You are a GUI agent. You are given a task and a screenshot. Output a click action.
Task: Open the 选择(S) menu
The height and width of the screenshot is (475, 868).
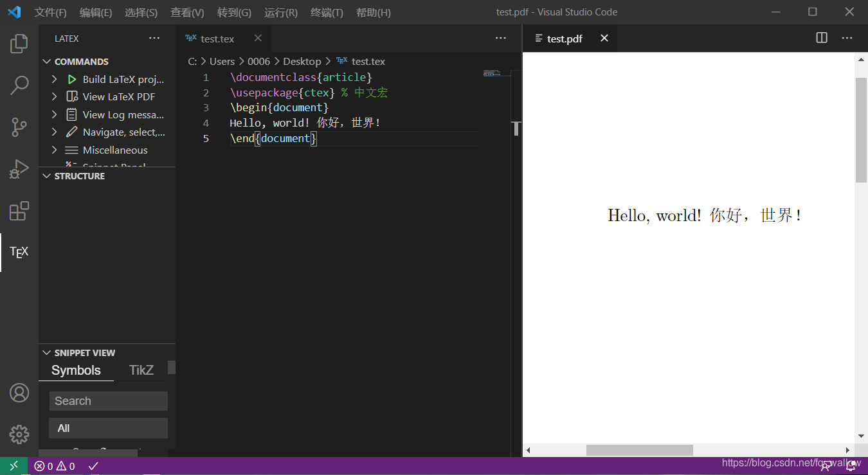click(141, 12)
